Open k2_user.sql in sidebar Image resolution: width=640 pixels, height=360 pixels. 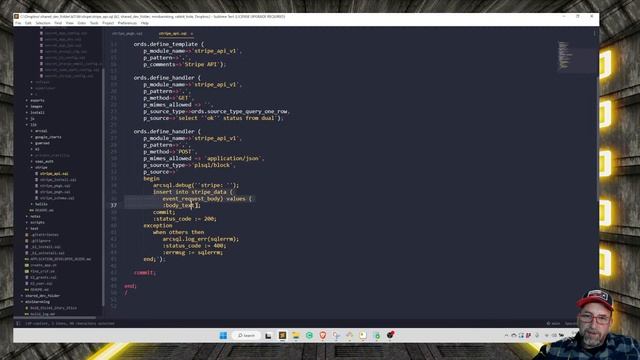(x=42, y=284)
